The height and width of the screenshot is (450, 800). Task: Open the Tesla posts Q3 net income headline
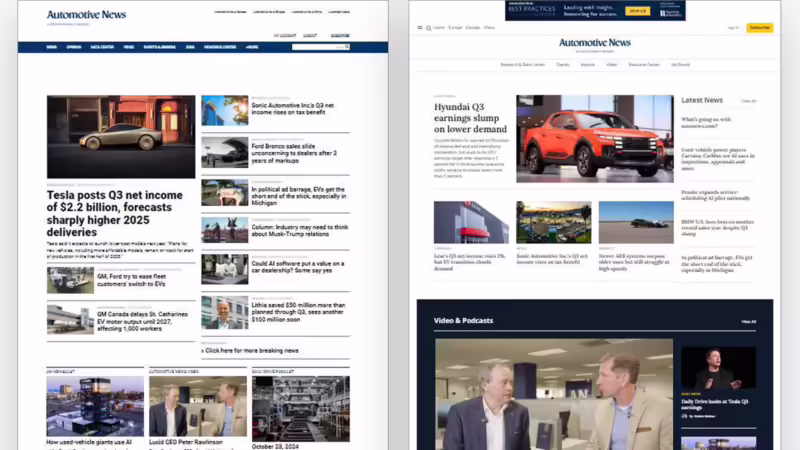[x=115, y=214]
